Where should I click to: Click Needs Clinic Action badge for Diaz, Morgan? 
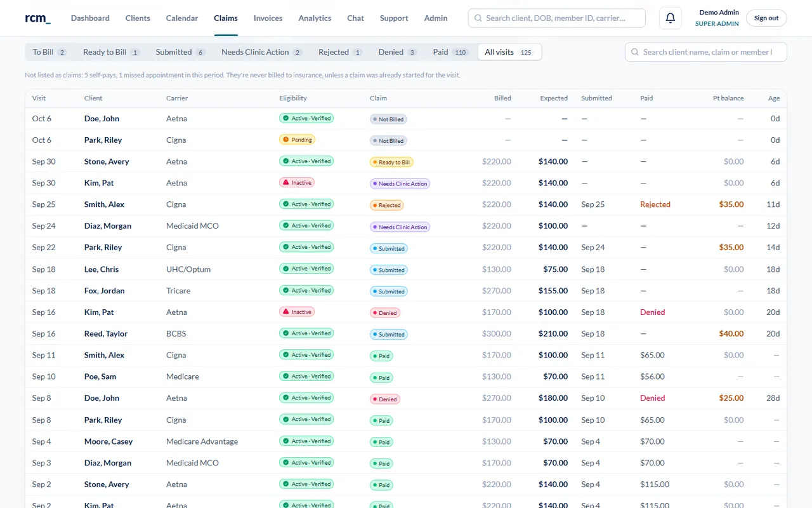pyautogui.click(x=400, y=227)
